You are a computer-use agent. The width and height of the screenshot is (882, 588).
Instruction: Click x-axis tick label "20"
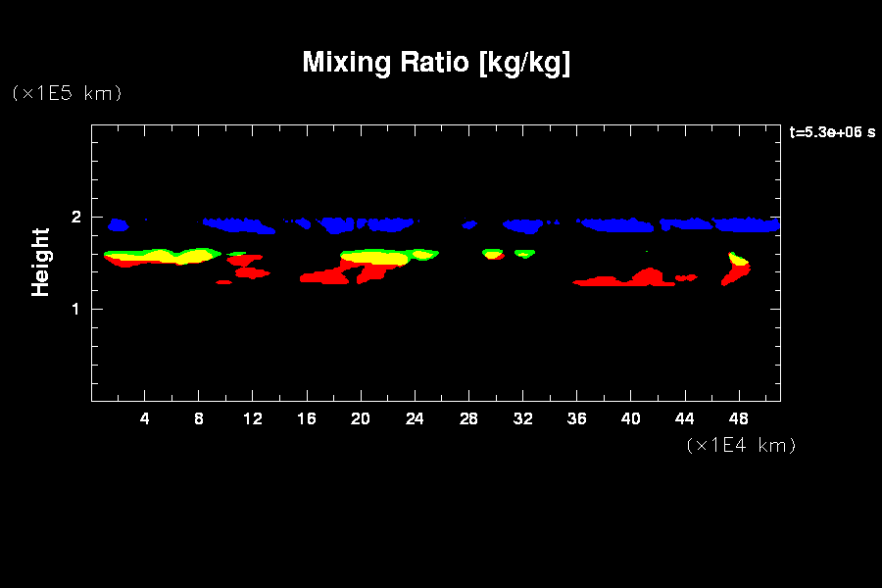click(x=362, y=418)
